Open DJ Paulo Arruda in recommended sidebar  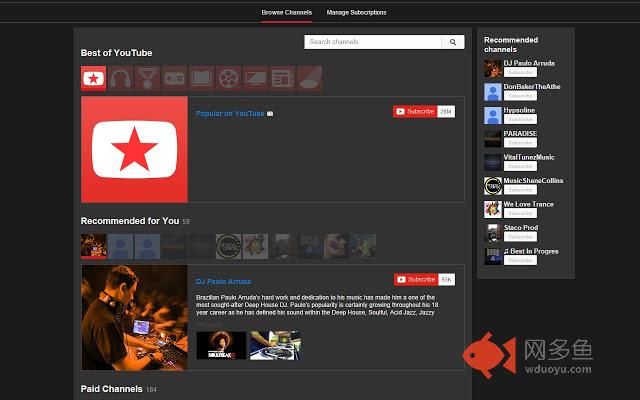pyautogui.click(x=529, y=63)
